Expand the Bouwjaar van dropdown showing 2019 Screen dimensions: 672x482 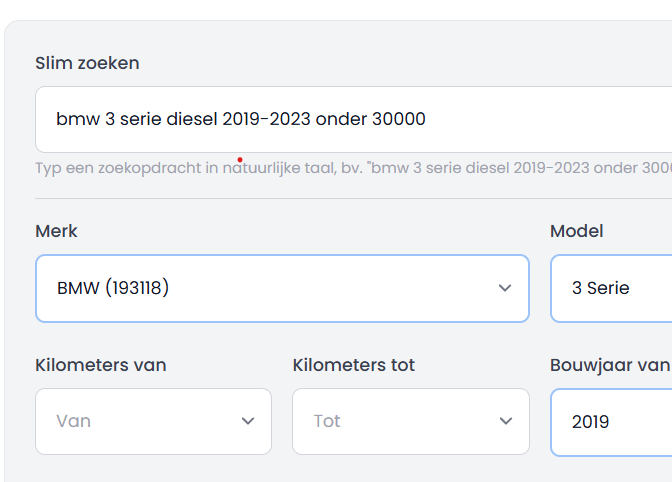pos(610,421)
